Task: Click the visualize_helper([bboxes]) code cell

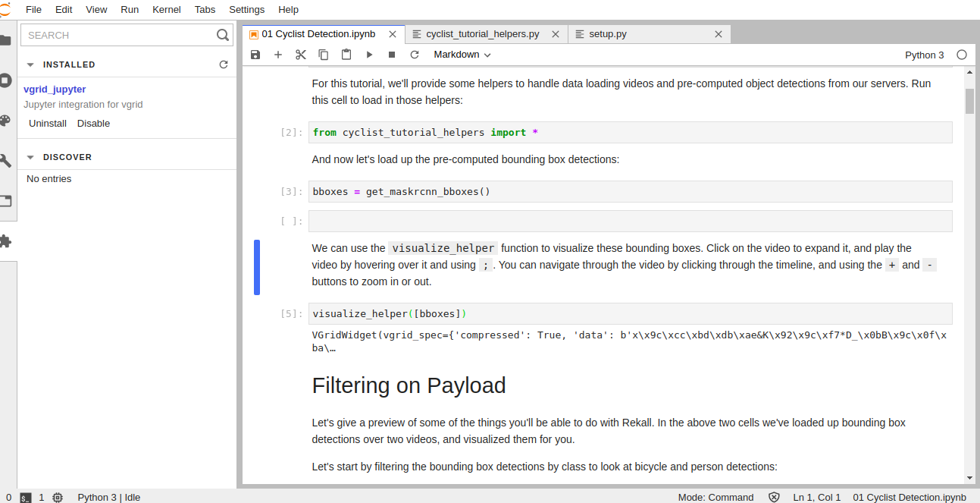Action: point(630,314)
